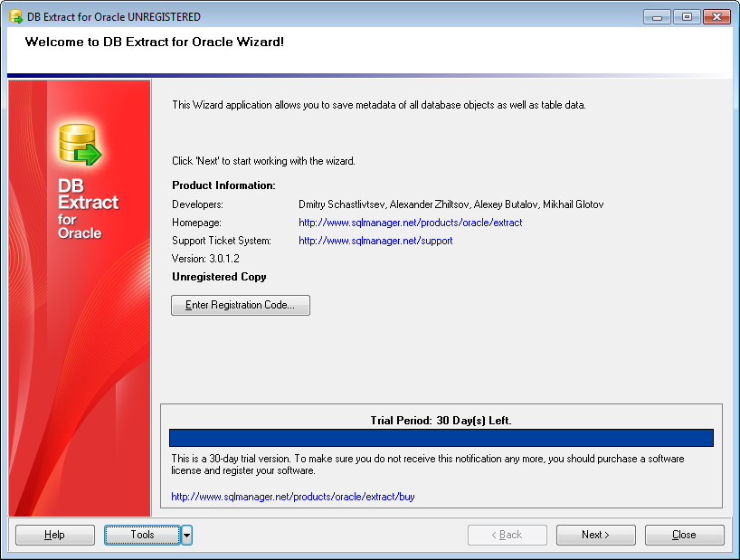
Task: Minimize the DB Extract window
Action: (657, 17)
